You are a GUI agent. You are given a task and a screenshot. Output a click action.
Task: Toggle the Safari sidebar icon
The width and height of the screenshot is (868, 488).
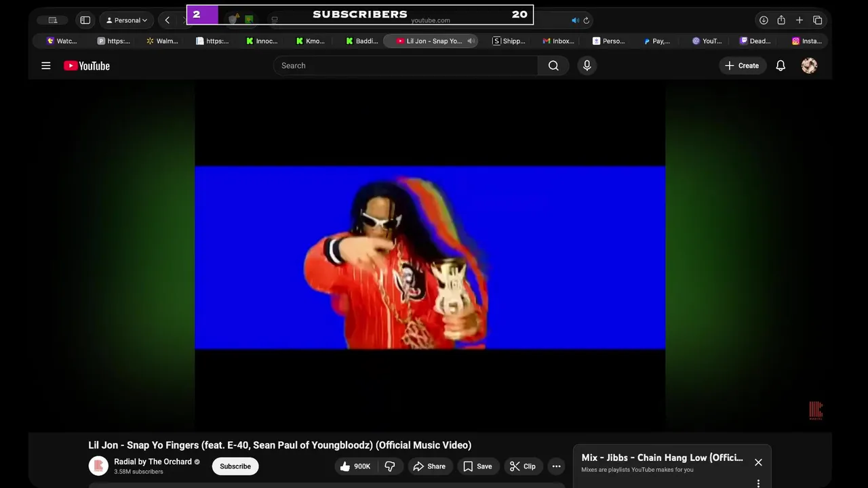click(85, 20)
